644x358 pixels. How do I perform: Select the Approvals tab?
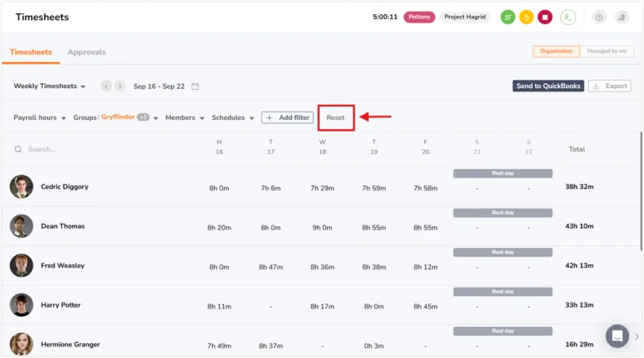(x=86, y=52)
